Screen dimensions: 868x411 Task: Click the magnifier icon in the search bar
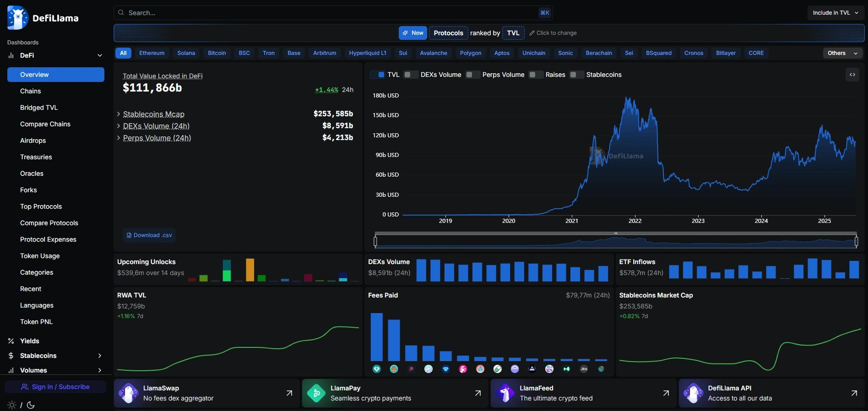[121, 13]
